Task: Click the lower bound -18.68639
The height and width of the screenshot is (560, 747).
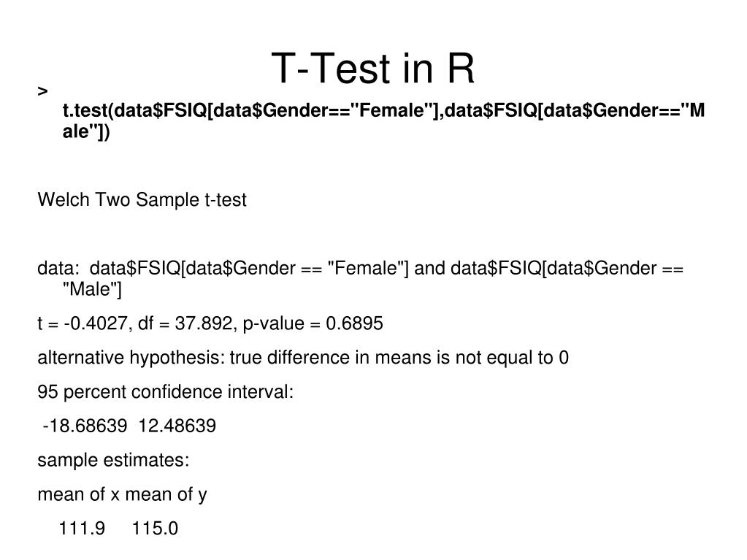Action: click(x=85, y=426)
